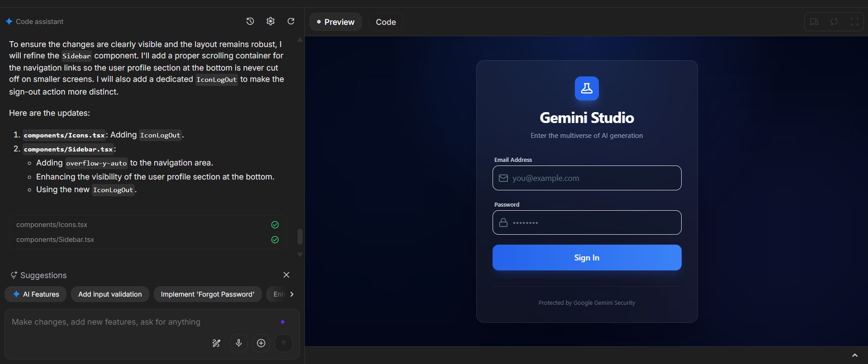Click green checkmark beside Sidebar.tsx
This screenshot has height=364, width=868.
[275, 240]
